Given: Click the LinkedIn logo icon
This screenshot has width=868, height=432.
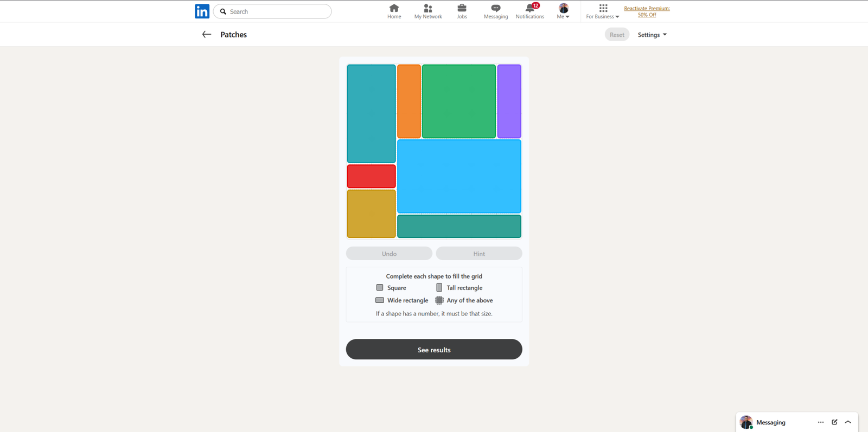Looking at the screenshot, I should coord(202,11).
